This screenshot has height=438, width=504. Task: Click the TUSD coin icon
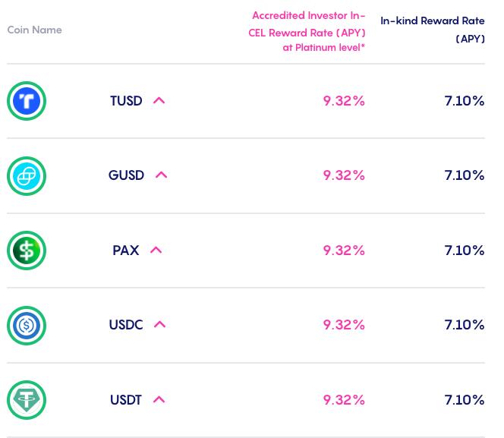pyautogui.click(x=27, y=101)
